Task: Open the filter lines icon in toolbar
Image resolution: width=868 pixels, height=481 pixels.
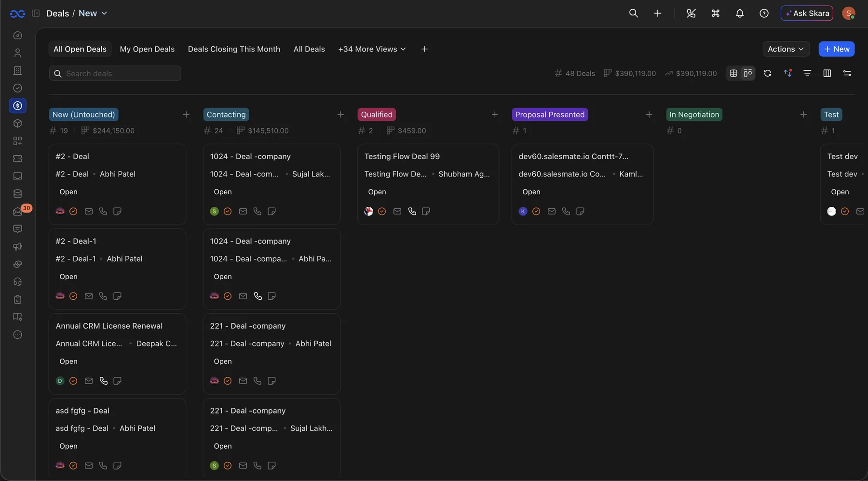Action: point(807,73)
